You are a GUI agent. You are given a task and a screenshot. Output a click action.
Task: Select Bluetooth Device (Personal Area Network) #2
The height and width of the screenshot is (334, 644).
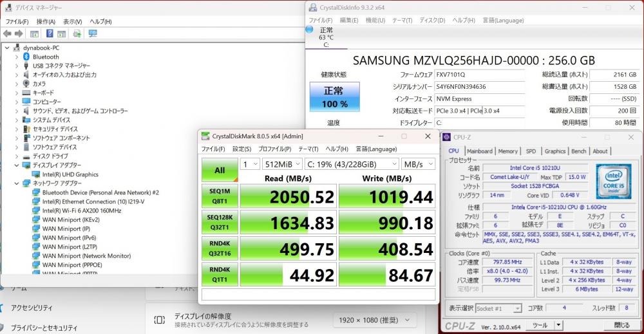click(100, 192)
